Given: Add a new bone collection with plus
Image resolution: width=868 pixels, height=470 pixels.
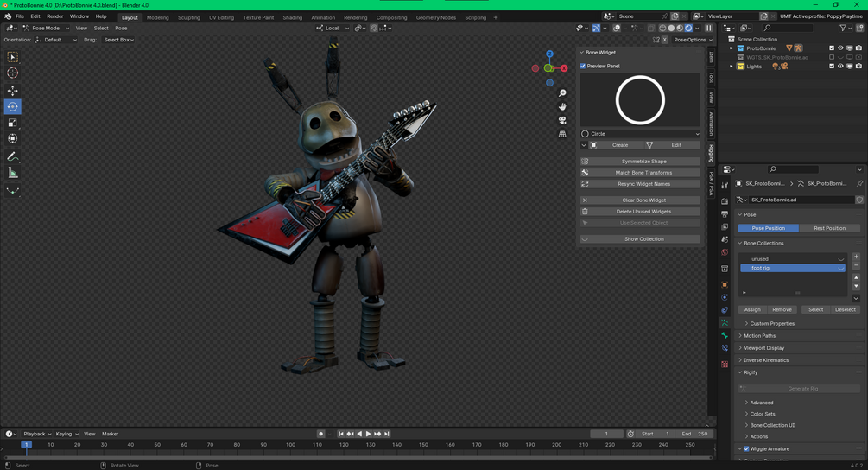Looking at the screenshot, I should coord(856,257).
